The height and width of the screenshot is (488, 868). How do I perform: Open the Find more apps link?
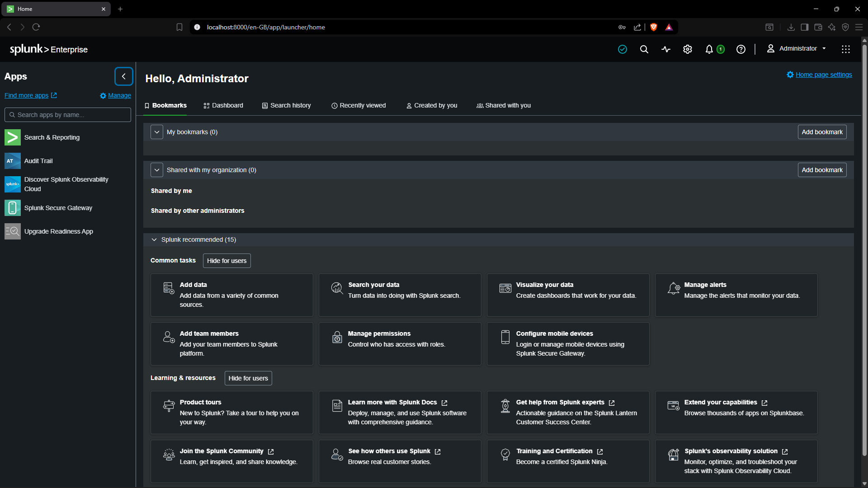pos(31,95)
